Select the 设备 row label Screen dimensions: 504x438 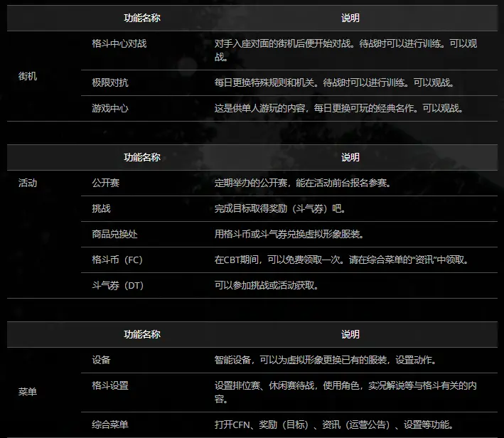coord(101,360)
